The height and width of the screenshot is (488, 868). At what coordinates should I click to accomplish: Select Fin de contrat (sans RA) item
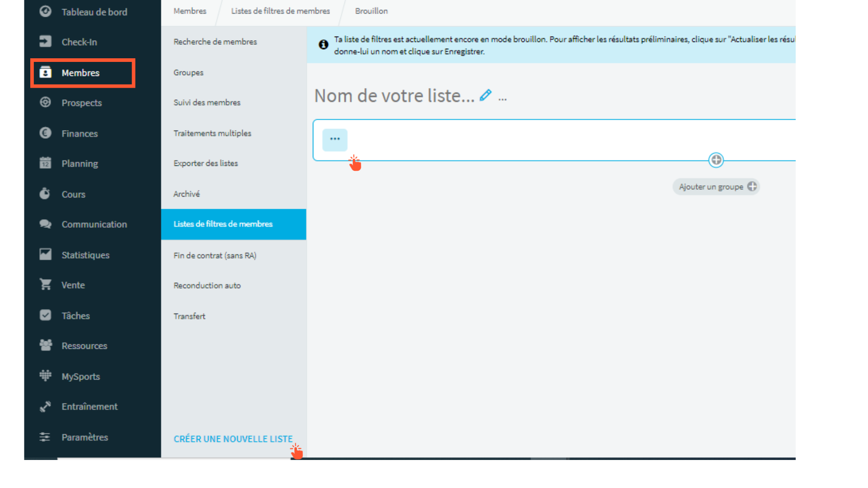coord(234,255)
